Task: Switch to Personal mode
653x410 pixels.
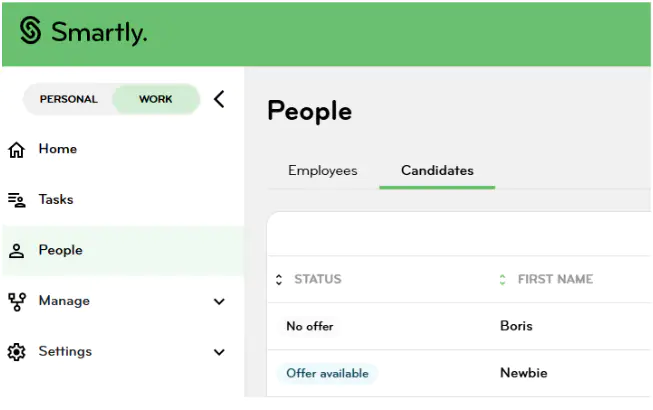Action: click(69, 99)
